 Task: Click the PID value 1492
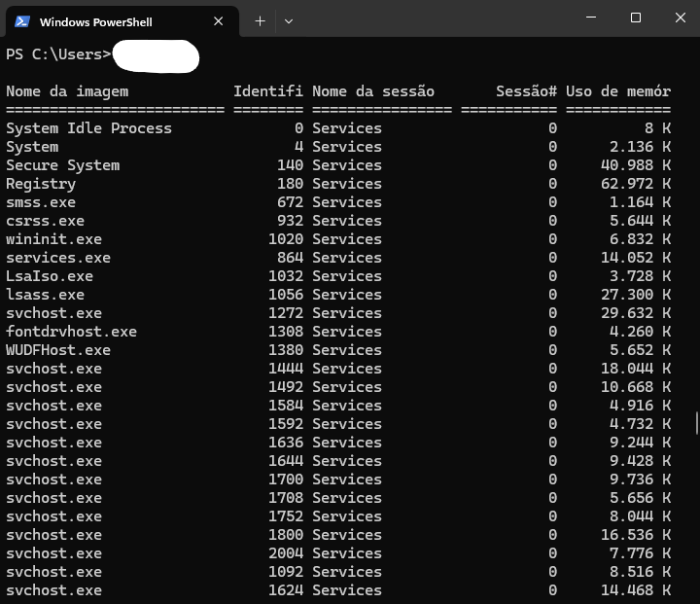286,387
